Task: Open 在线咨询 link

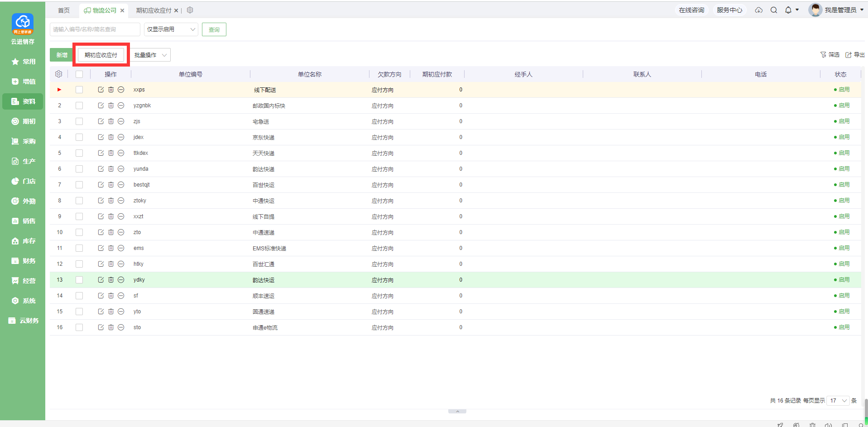Action: 691,10
